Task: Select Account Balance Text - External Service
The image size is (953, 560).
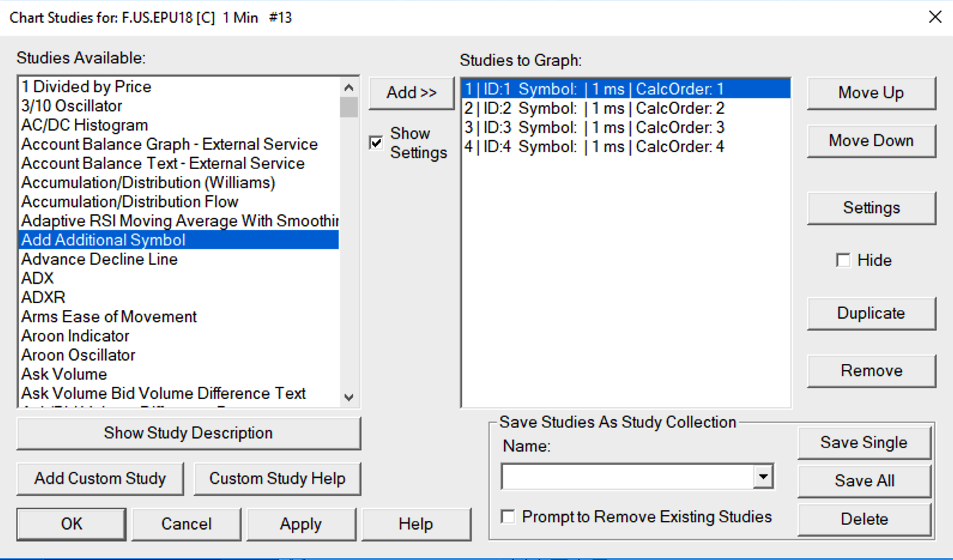Action: 179,164
